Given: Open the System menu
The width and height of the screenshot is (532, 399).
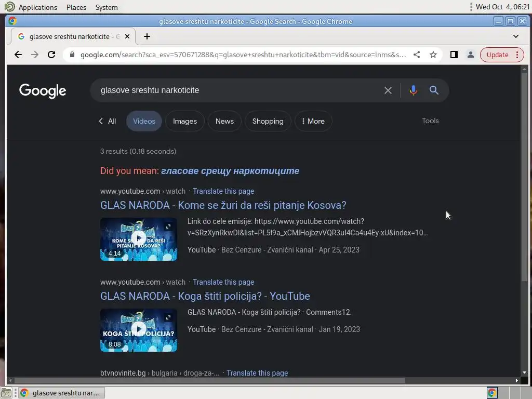Looking at the screenshot, I should (107, 7).
